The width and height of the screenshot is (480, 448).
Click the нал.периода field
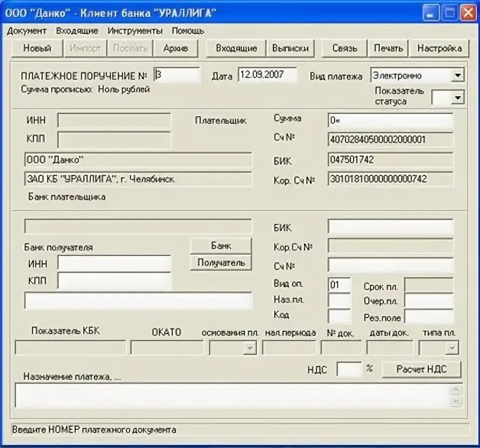coord(289,347)
